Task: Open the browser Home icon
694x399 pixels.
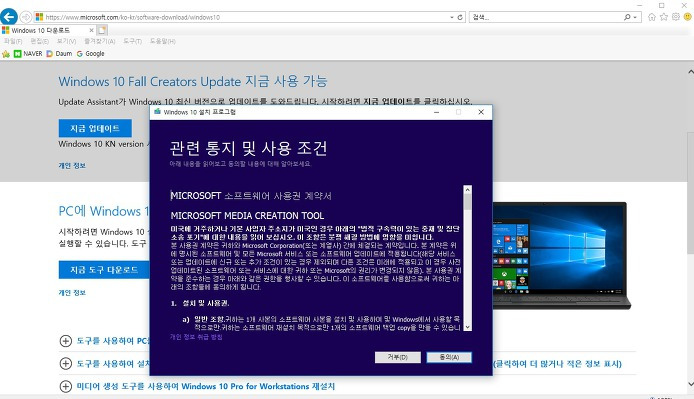Action: tap(652, 17)
